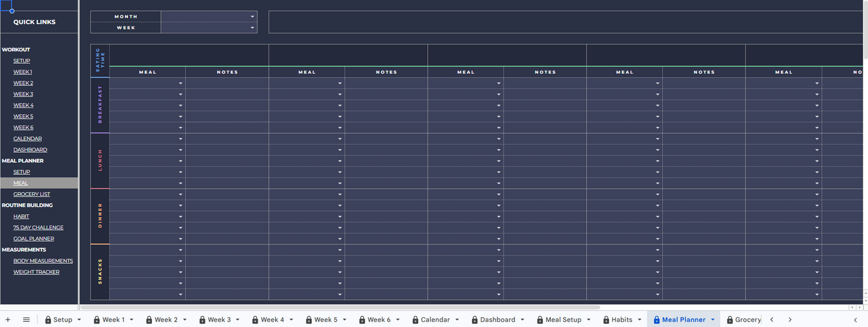
Task: Open the CALENDAR quick link
Action: pyautogui.click(x=28, y=139)
